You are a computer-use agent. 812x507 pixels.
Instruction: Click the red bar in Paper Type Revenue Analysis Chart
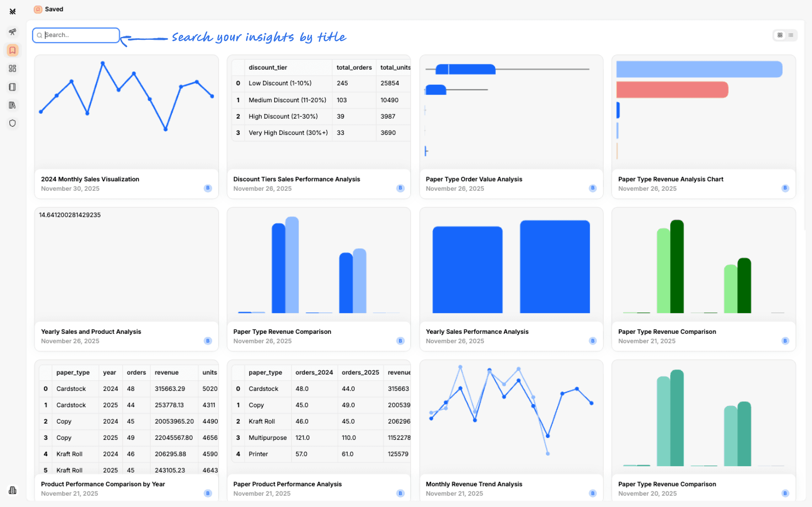pyautogui.click(x=672, y=89)
